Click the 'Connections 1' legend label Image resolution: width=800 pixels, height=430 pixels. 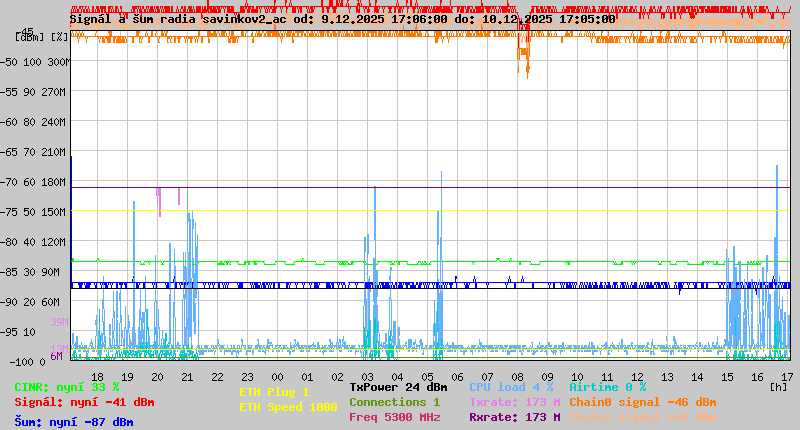[x=394, y=402]
